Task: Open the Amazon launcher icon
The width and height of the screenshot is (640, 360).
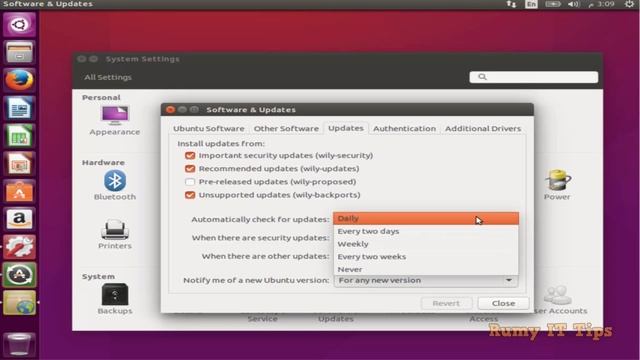Action: coord(19,220)
